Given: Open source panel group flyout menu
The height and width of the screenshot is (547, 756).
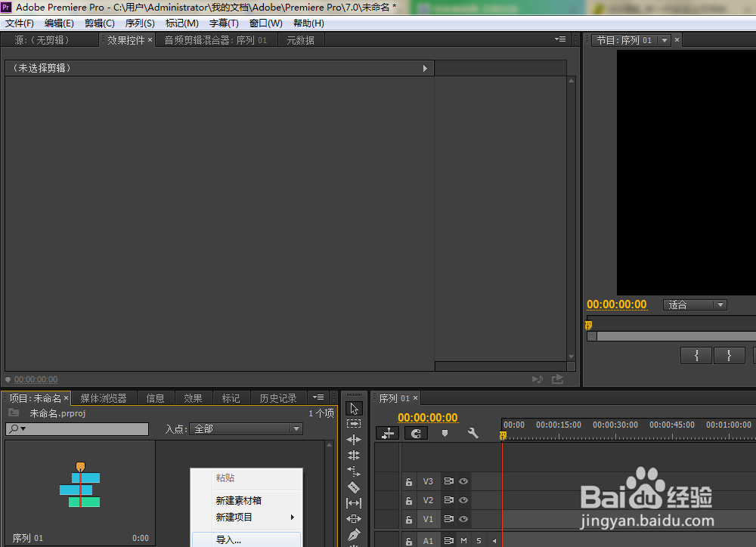Looking at the screenshot, I should coord(559,39).
